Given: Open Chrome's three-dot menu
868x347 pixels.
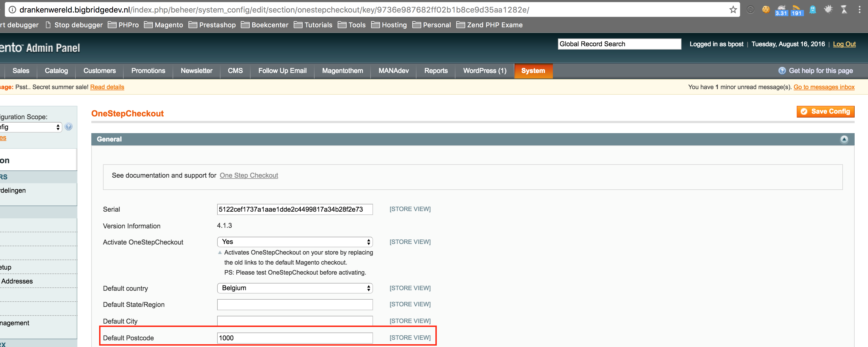Looking at the screenshot, I should [860, 9].
